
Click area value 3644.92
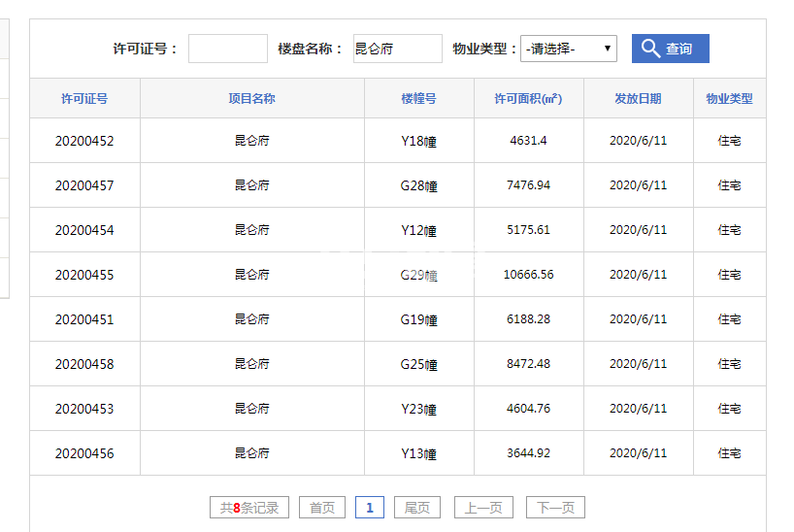tap(528, 452)
